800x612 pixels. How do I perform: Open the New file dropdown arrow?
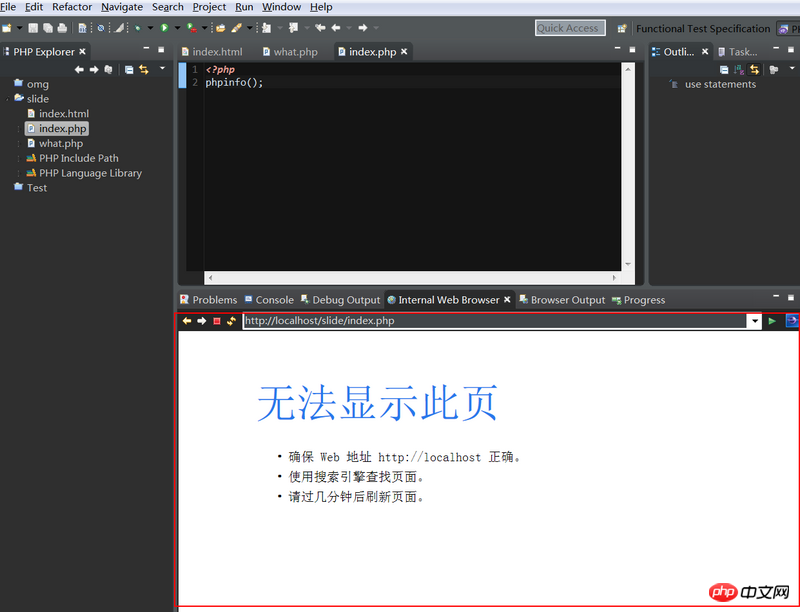pyautogui.click(x=19, y=28)
